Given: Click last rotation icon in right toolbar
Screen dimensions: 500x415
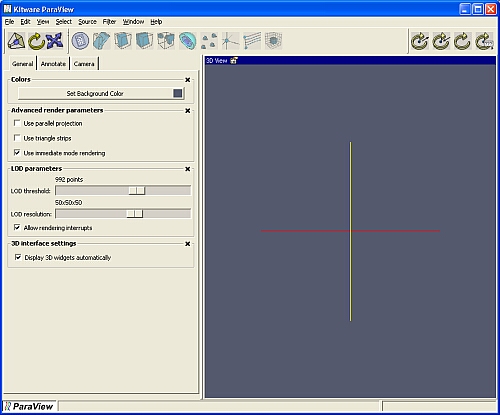Looking at the screenshot, I should (484, 41).
